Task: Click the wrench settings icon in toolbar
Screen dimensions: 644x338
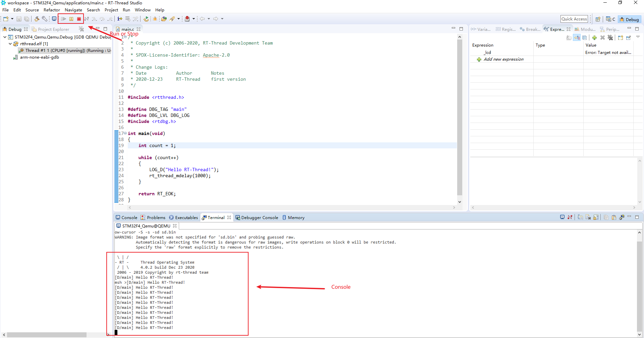Action: tap(44, 19)
